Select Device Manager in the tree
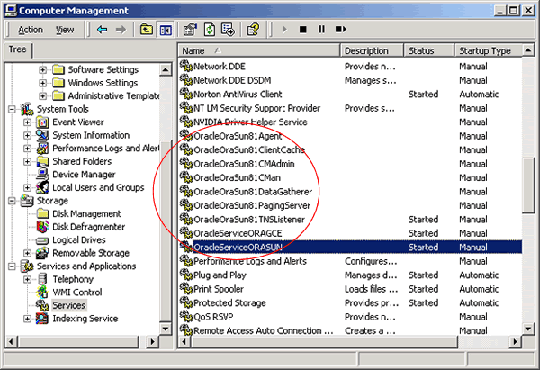 coord(84,175)
